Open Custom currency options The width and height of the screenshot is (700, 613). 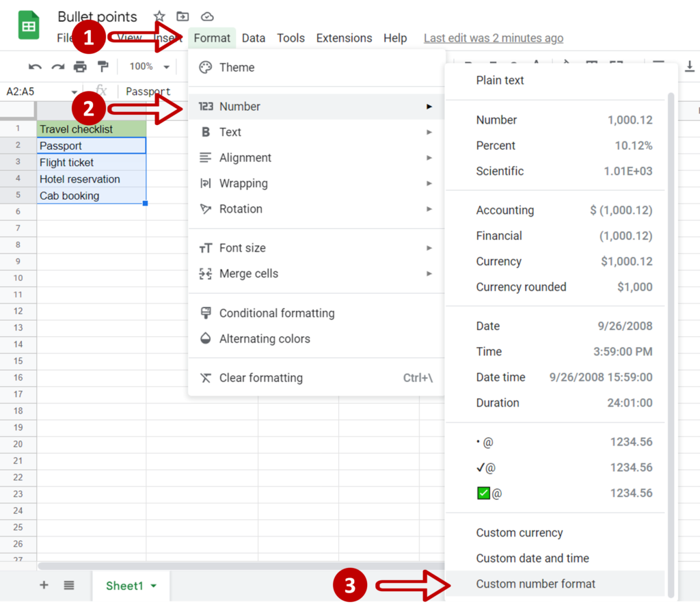[x=555, y=532]
